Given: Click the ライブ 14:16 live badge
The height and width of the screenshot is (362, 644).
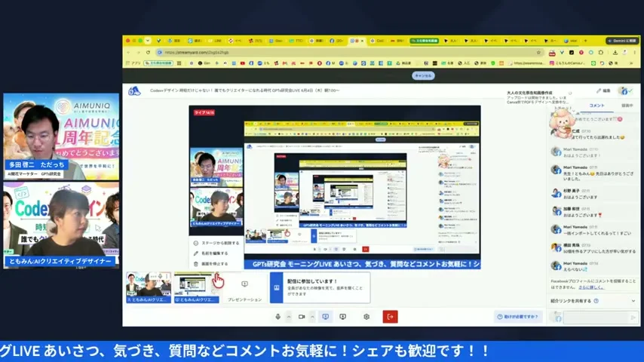Looking at the screenshot, I should point(204,112).
